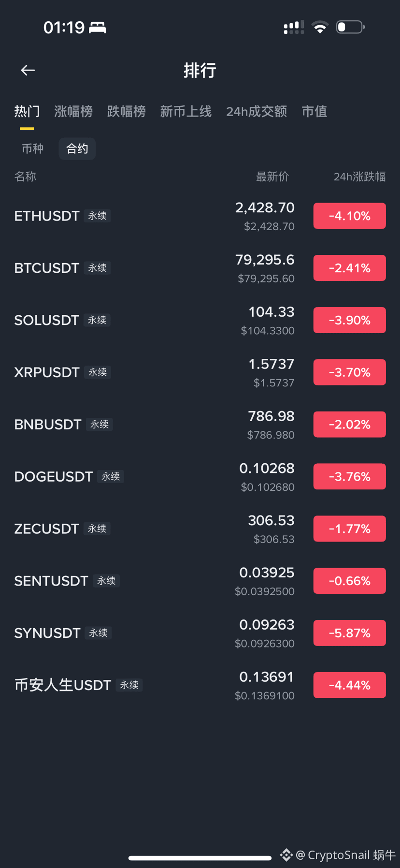The width and height of the screenshot is (400, 868).
Task: Tap the home indicator bar at bottom
Action: point(200,858)
